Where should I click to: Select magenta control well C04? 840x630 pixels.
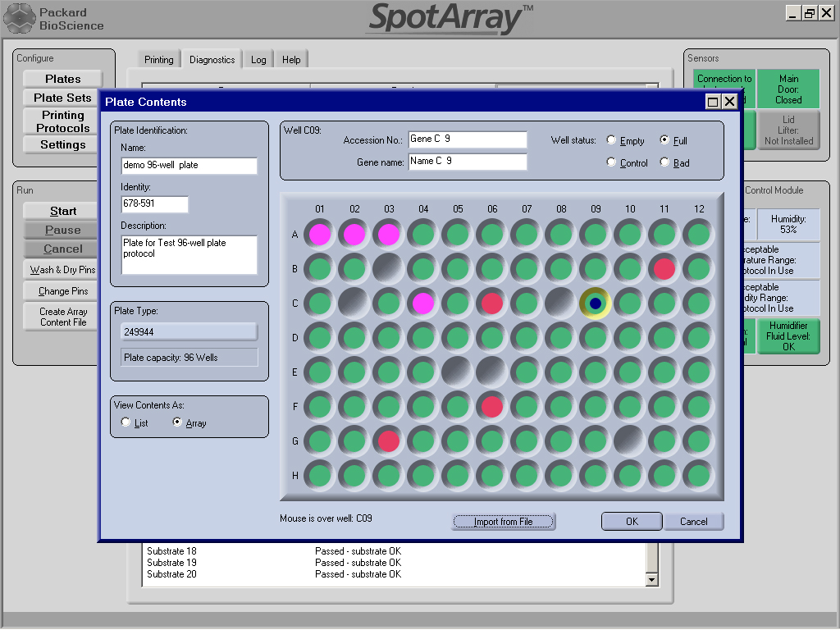pos(423,304)
